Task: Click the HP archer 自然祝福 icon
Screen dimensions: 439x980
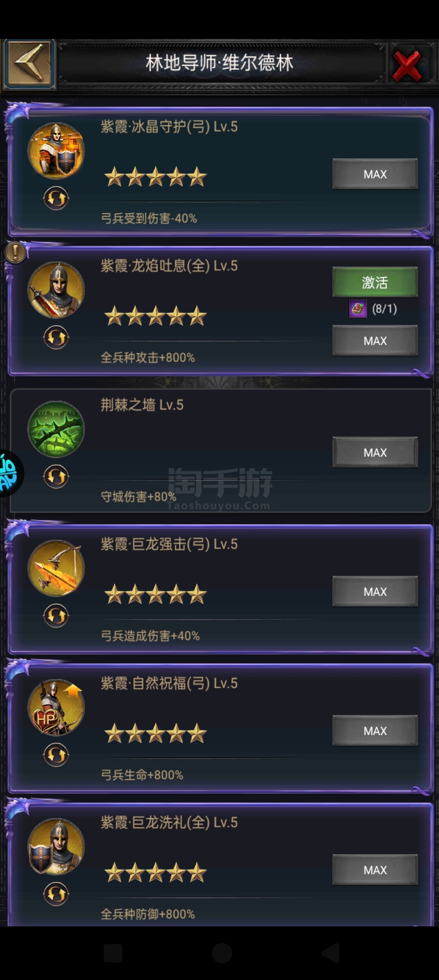Action: pyautogui.click(x=56, y=708)
